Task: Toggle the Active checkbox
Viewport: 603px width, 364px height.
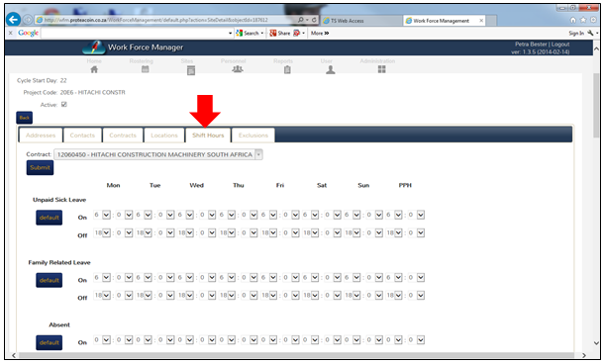Action: point(64,104)
